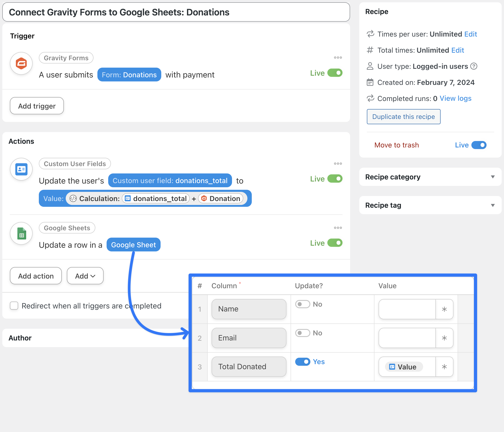Disable the Update switch for Total Donated
The height and width of the screenshot is (432, 504).
[302, 362]
